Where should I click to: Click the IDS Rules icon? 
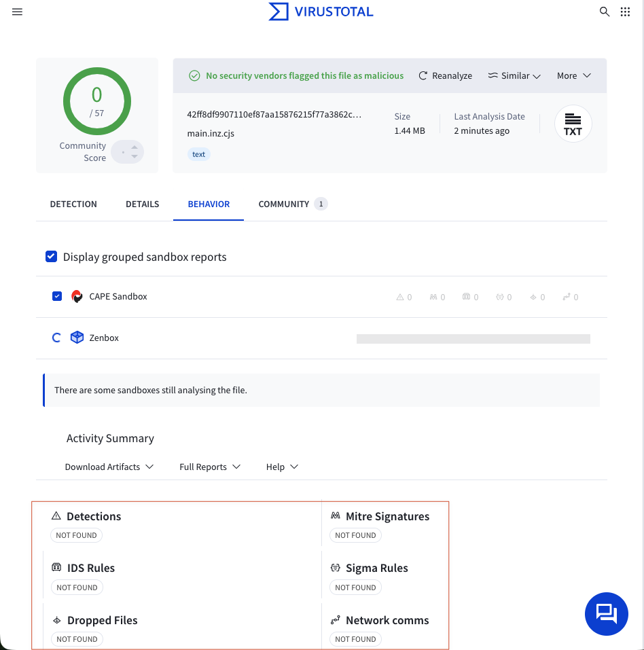point(56,567)
